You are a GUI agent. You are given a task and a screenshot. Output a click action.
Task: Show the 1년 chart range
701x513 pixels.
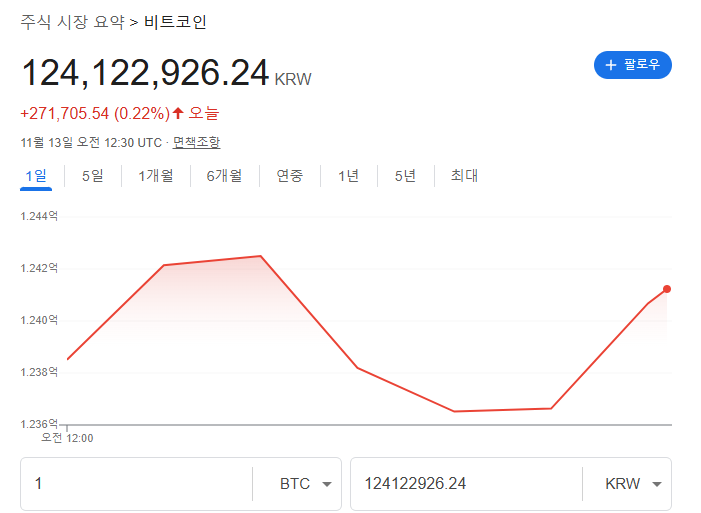click(x=348, y=176)
